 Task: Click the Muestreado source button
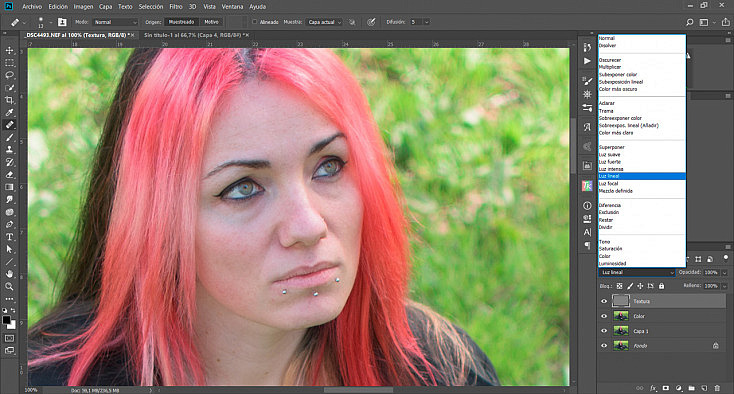(181, 22)
